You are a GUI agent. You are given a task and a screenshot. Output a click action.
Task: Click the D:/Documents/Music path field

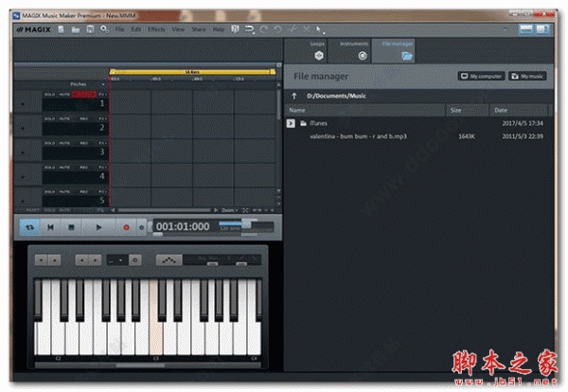tap(336, 96)
